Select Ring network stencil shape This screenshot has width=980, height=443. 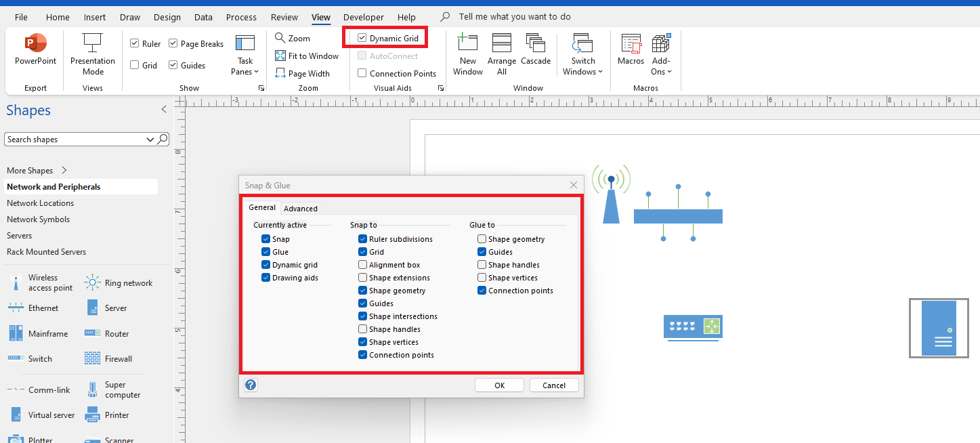click(x=119, y=283)
